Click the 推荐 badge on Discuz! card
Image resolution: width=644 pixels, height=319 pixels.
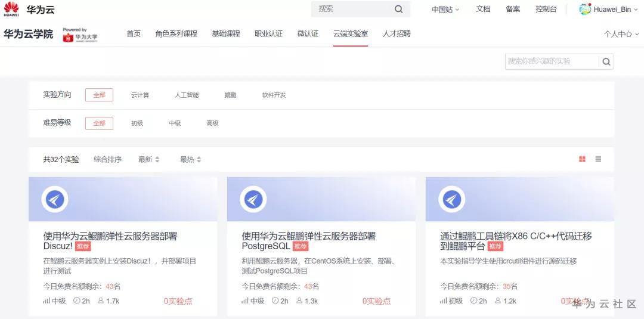pos(83,246)
